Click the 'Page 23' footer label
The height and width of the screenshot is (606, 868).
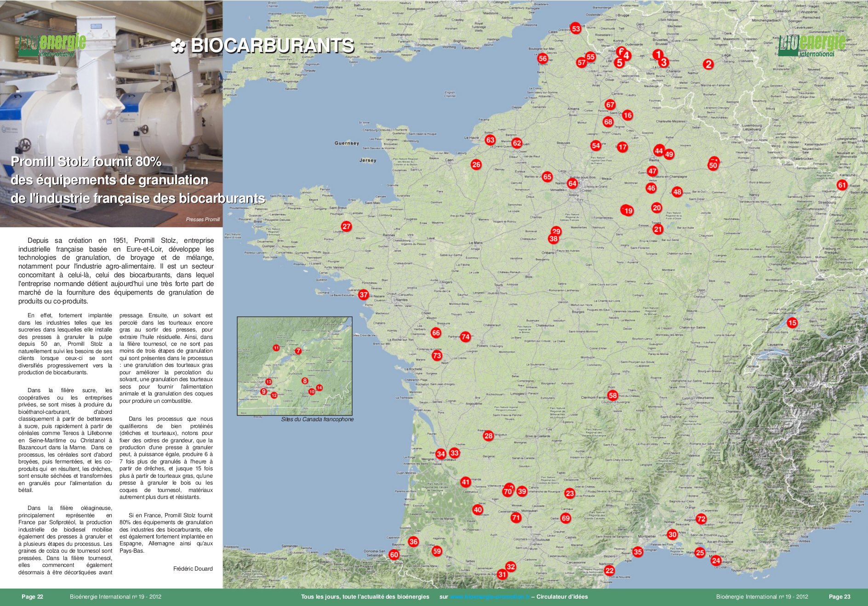[839, 597]
